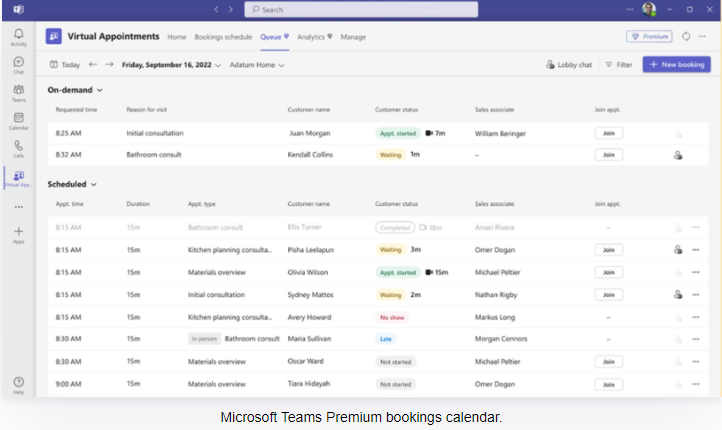The width and height of the screenshot is (722, 430).
Task: Go to next day arrow
Action: pyautogui.click(x=109, y=64)
